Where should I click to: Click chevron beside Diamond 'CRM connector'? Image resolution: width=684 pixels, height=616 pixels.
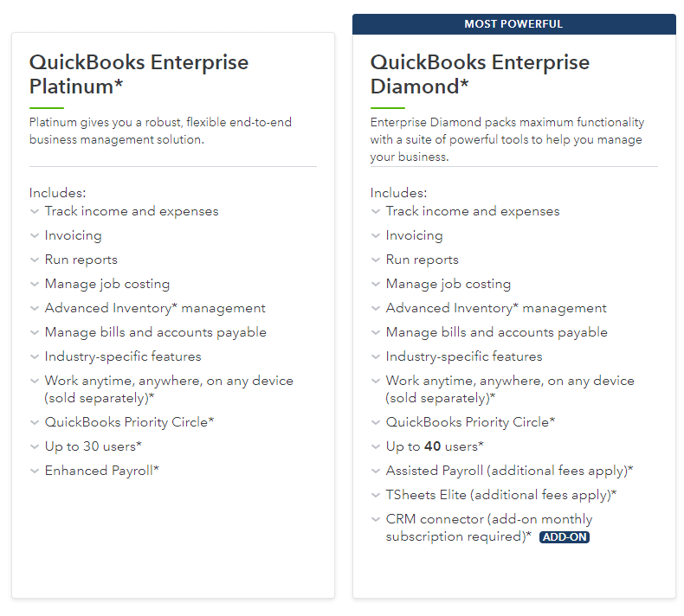[x=376, y=519]
